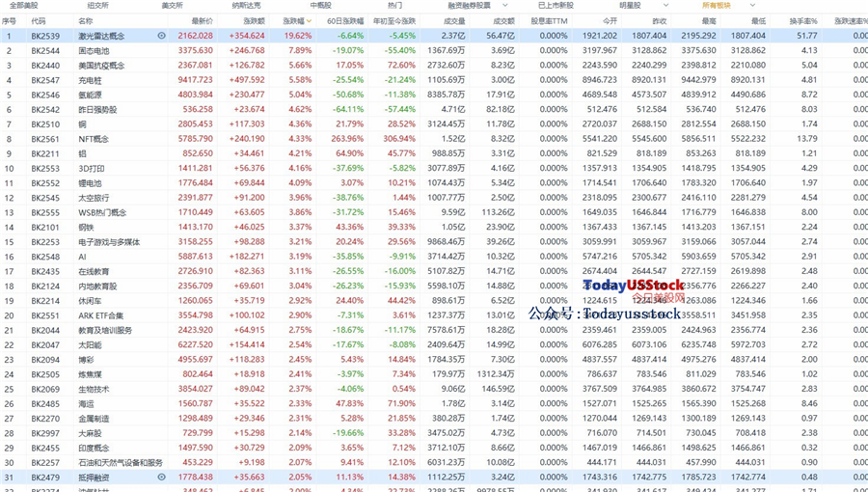Click the 换手率% column header
Screen dimensions: 868x492
(803, 21)
